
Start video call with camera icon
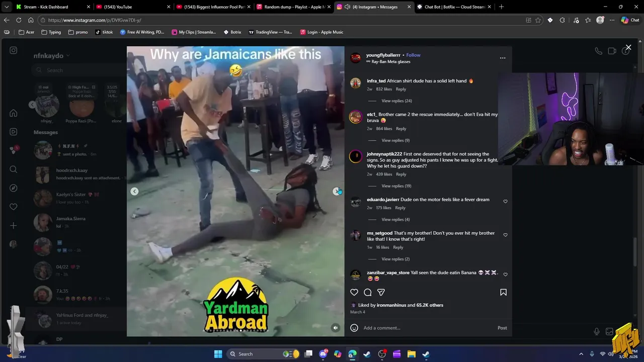pos(612,51)
